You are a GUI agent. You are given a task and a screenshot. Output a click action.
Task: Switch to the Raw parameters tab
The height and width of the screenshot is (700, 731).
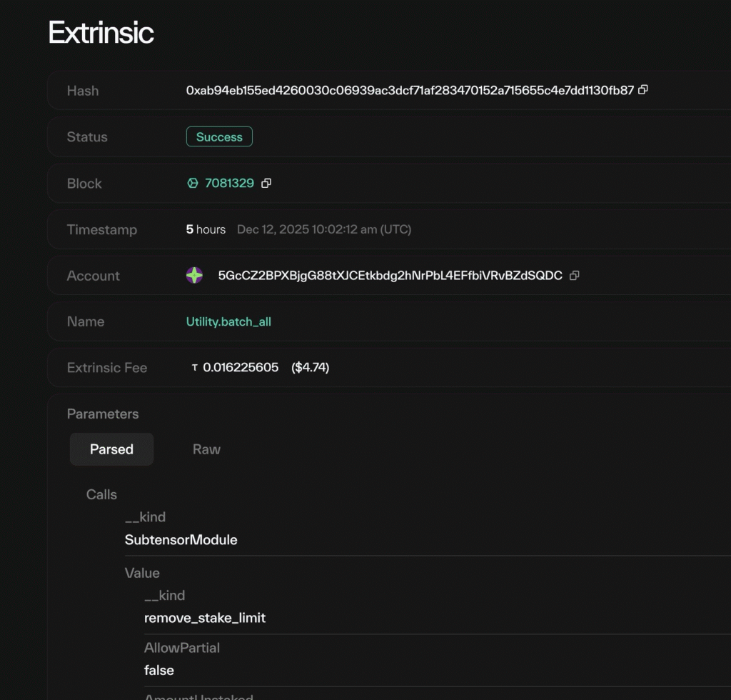pyautogui.click(x=206, y=449)
